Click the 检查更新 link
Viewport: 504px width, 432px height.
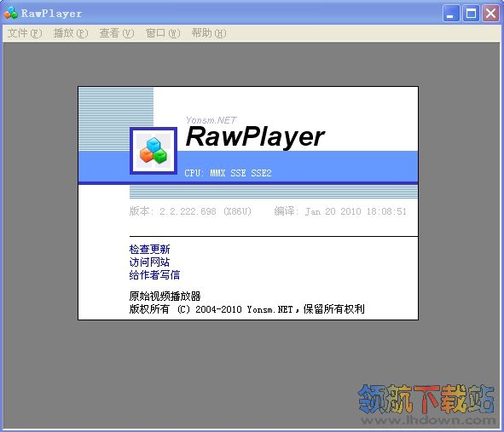pos(149,250)
